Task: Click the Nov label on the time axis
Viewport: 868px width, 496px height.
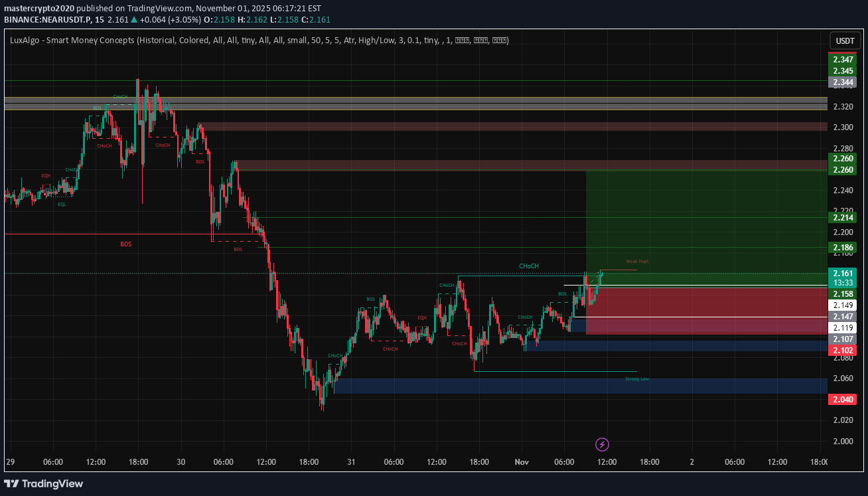Action: pos(522,461)
